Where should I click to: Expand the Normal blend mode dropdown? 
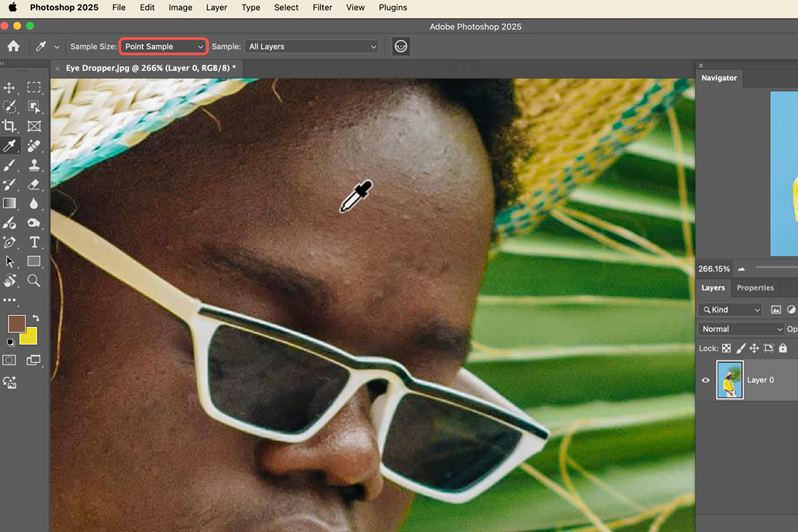click(741, 329)
